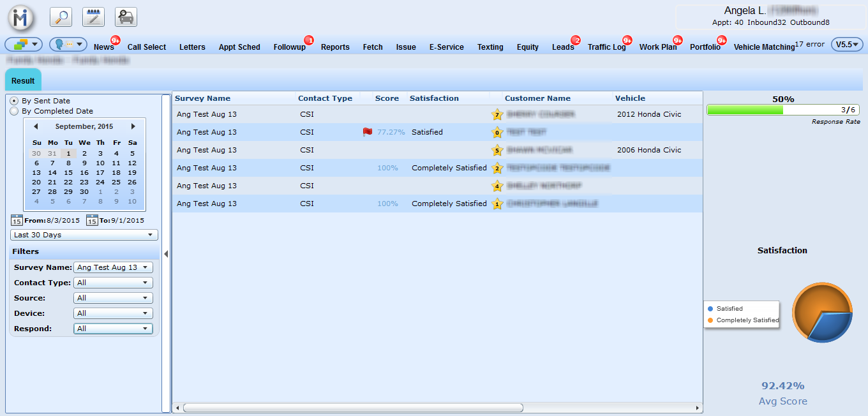Open the Contact Type filter dropdown

(114, 283)
